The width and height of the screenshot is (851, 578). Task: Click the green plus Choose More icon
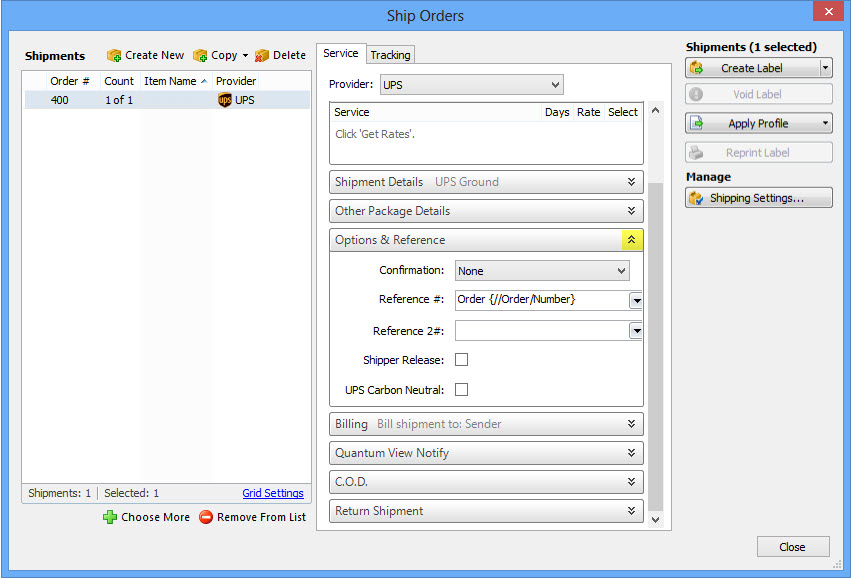pyautogui.click(x=110, y=517)
